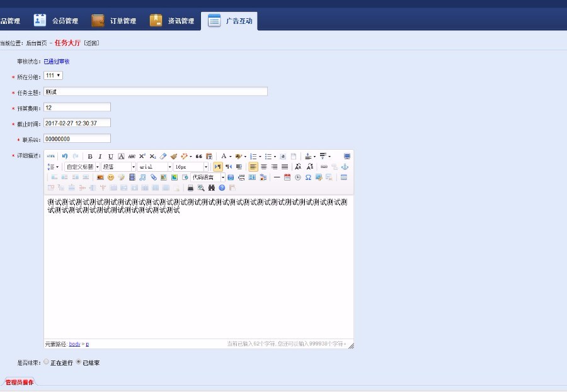Apply strikethrough (ABC) formatting
This screenshot has width=567, height=392.
pos(132,157)
